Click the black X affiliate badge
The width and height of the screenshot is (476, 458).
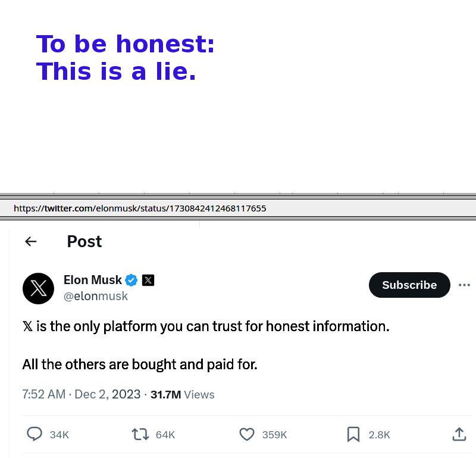[x=148, y=280]
